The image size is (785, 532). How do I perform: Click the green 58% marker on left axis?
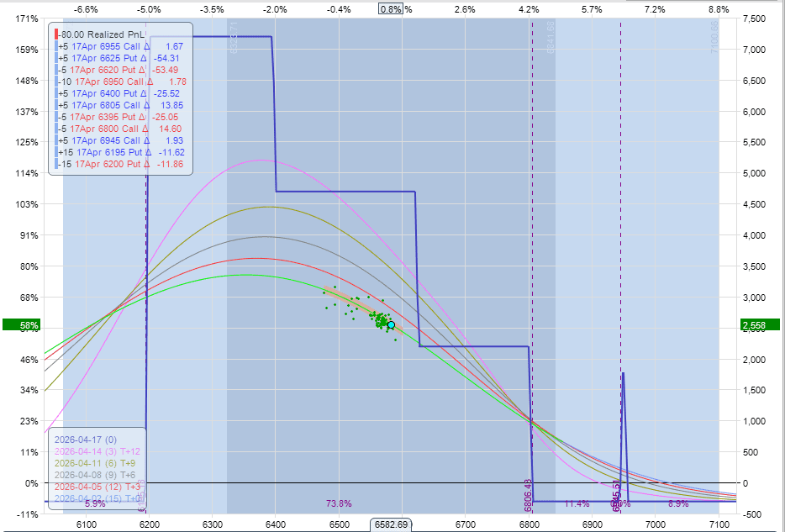click(x=21, y=324)
